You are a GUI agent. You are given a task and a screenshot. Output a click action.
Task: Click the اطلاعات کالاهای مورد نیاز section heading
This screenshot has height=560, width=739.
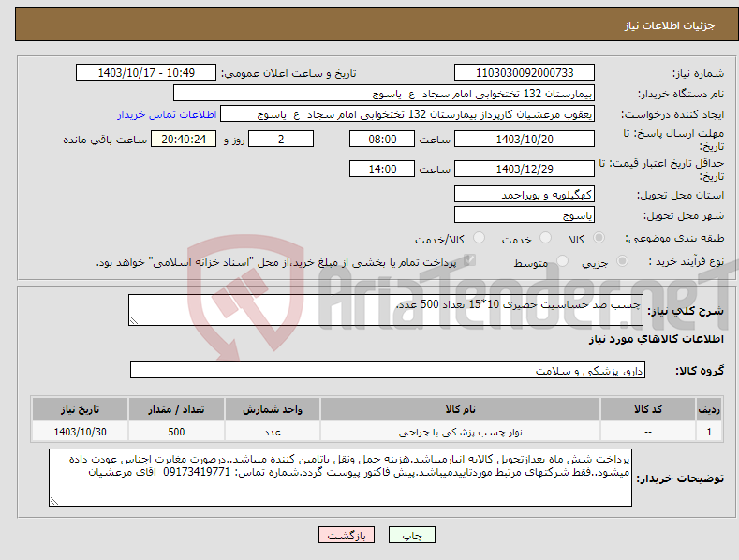point(656,339)
